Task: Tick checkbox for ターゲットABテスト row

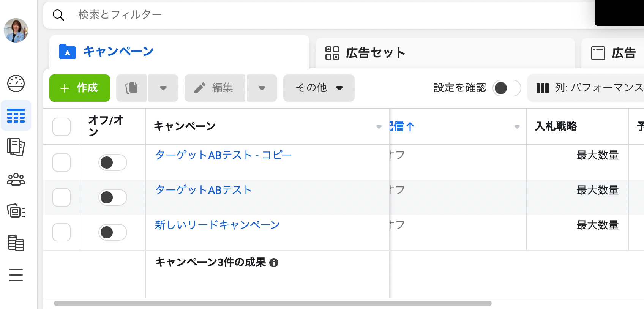Action: (x=62, y=197)
